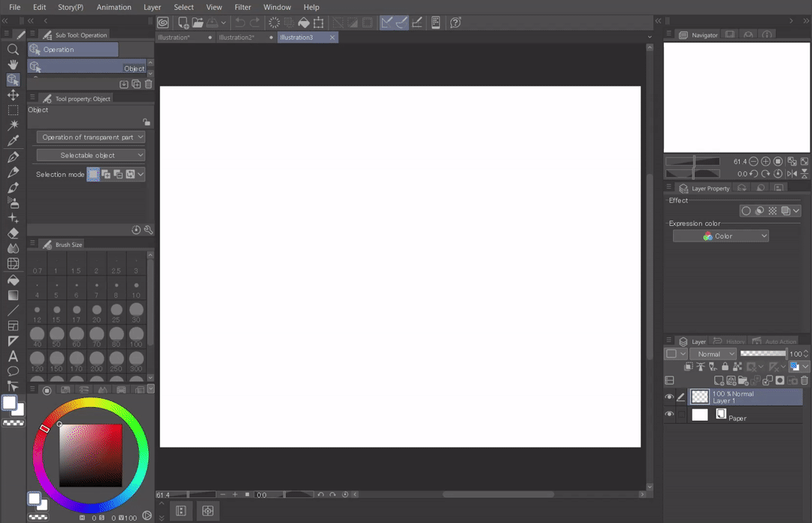Switch to the Illustration2 tab
Viewport: 812px width, 523px height.
237,37
